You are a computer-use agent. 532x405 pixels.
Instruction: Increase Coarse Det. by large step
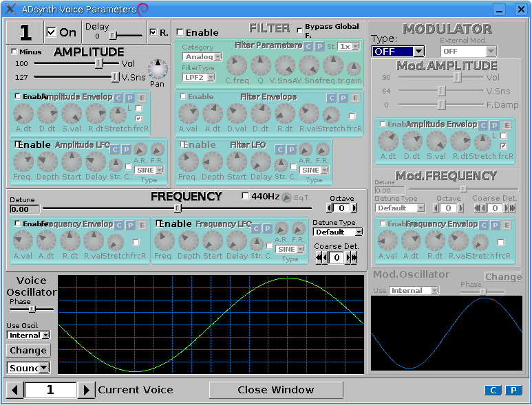coord(354,258)
